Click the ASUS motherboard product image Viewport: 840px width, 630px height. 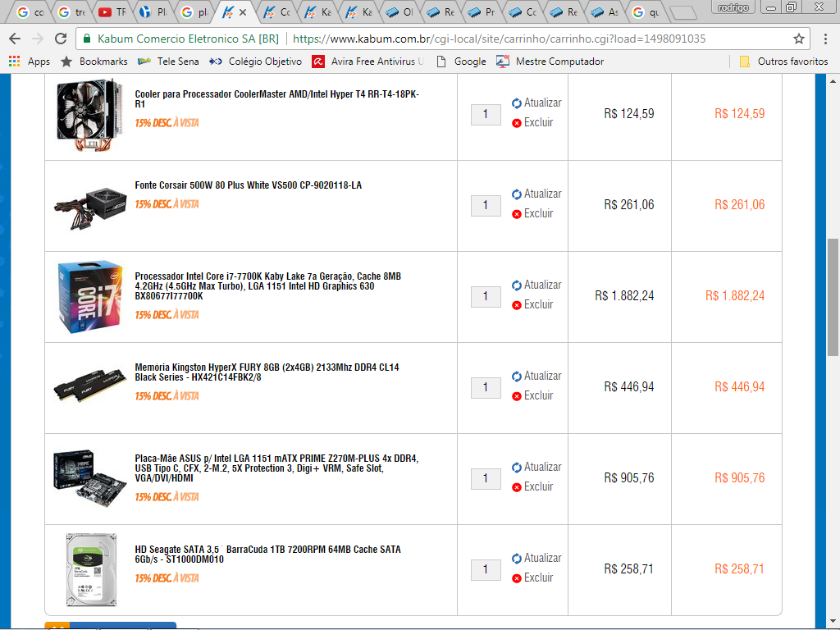pos(89,478)
